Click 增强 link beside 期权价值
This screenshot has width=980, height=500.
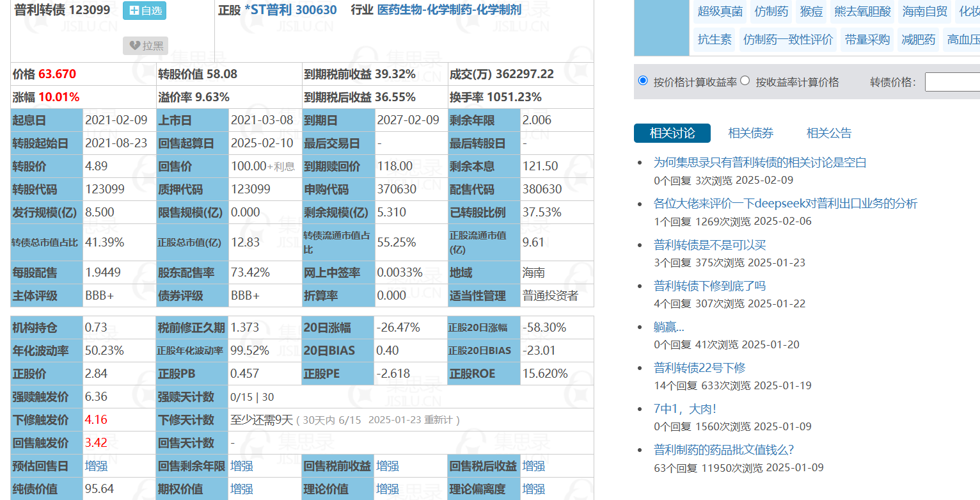(242, 489)
